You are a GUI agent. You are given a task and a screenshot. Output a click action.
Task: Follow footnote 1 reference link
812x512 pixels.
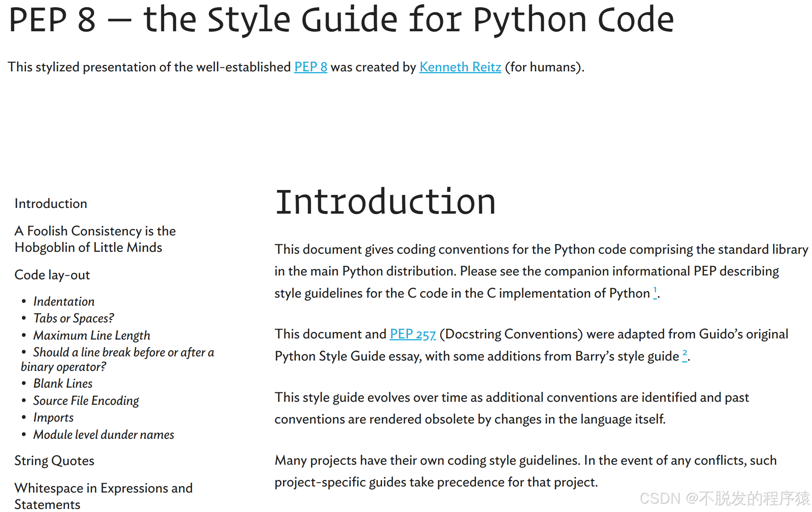pyautogui.click(x=655, y=292)
